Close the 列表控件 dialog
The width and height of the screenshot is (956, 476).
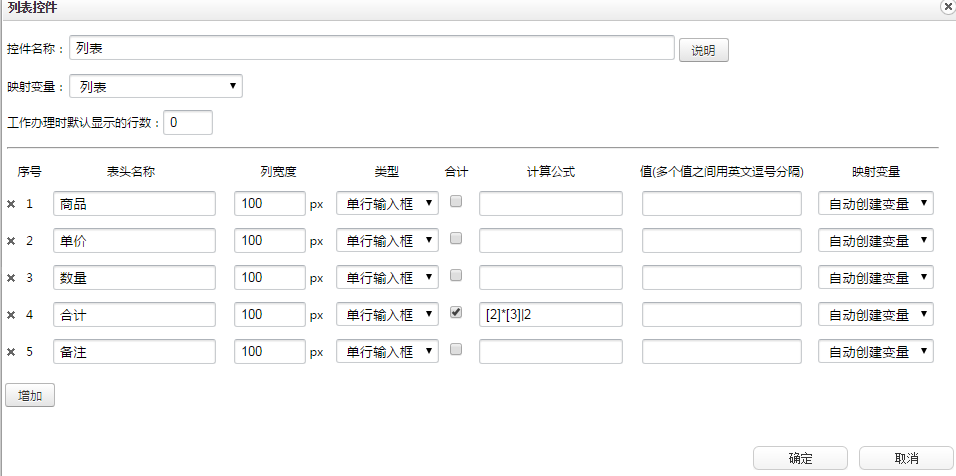pyautogui.click(x=947, y=6)
